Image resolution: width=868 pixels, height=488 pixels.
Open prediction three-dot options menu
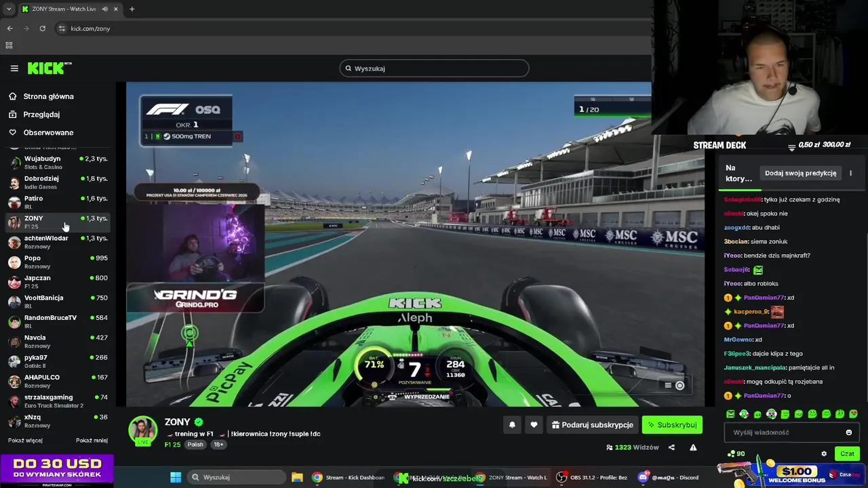tap(850, 173)
